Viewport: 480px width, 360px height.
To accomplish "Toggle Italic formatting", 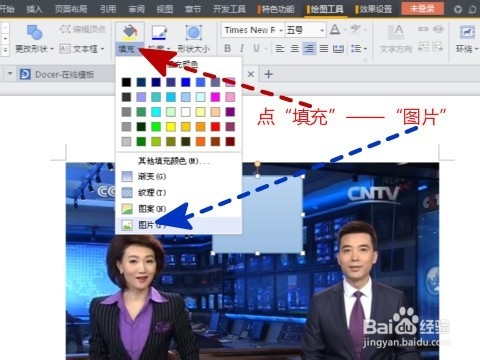I will [242, 49].
